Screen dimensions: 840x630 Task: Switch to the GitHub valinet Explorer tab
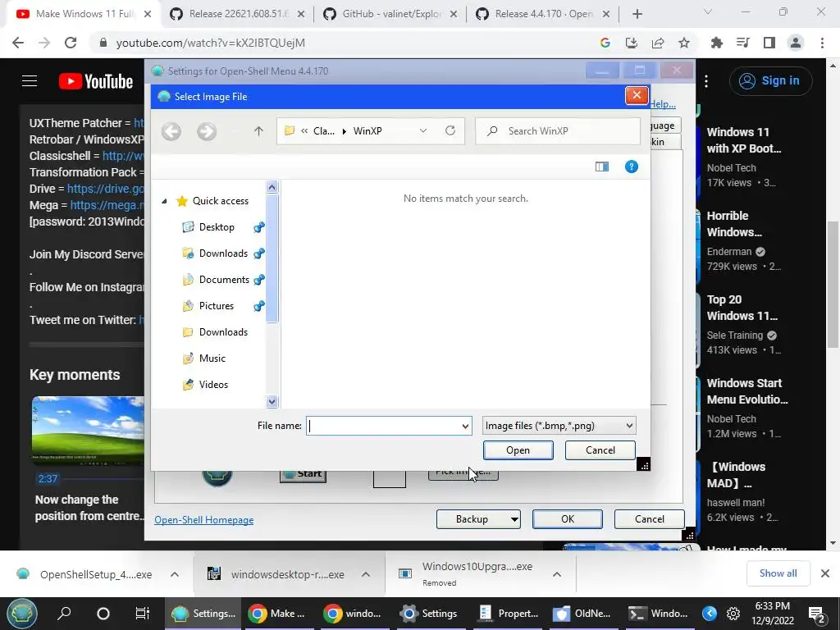[x=390, y=14]
